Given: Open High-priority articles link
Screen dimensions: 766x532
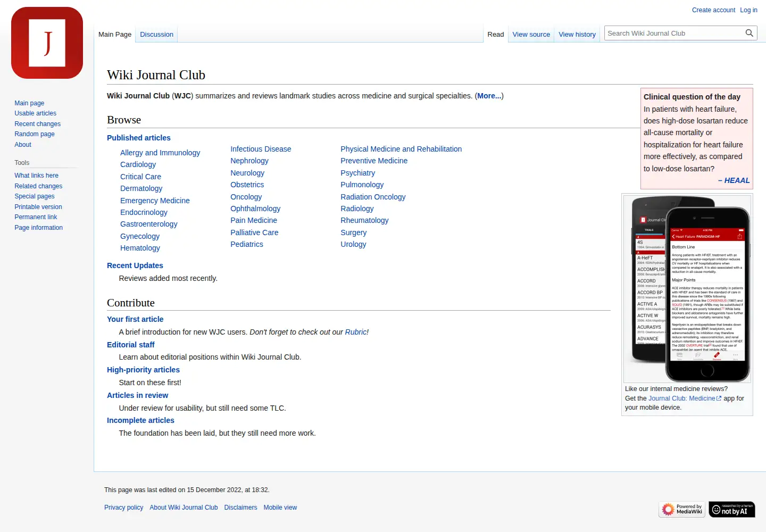Looking at the screenshot, I should (143, 370).
